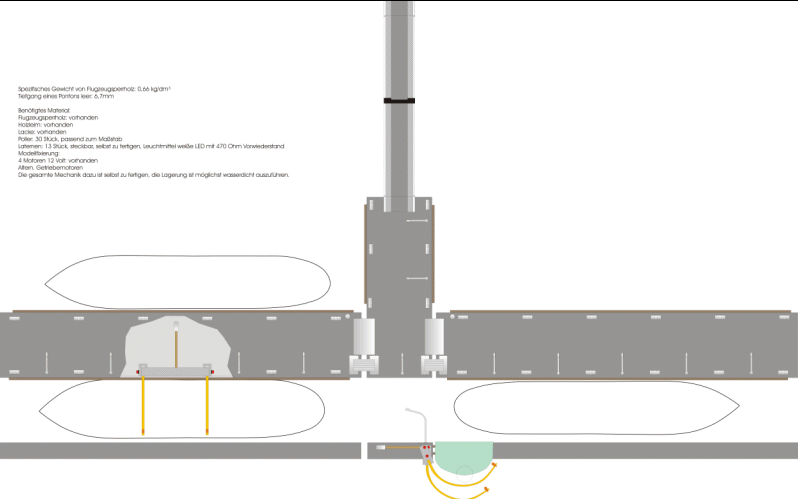Select the bottom-left gray side-view strip
The image size is (798, 499).
click(x=180, y=450)
